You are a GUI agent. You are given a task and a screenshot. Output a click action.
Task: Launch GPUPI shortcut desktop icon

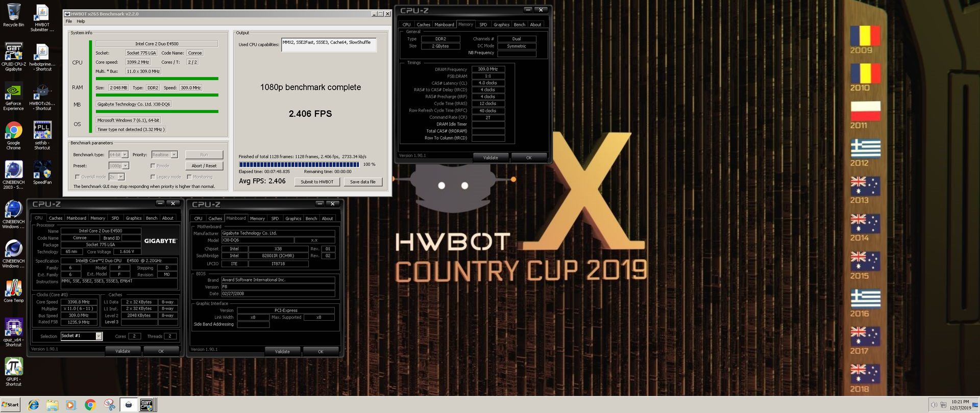coord(14,372)
